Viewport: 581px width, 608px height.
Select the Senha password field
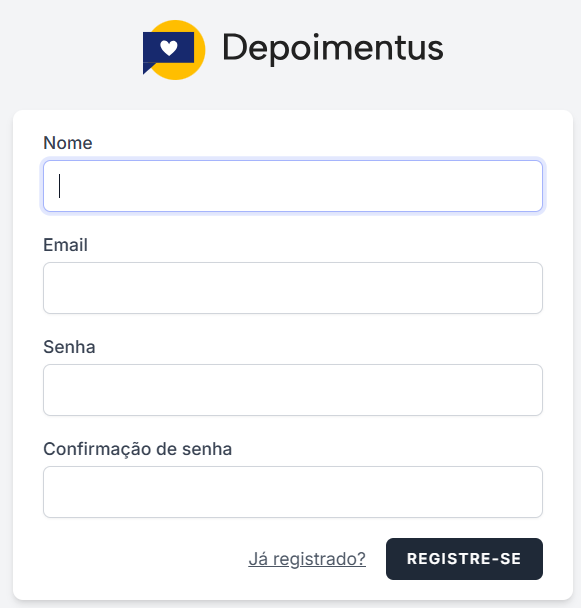293,390
